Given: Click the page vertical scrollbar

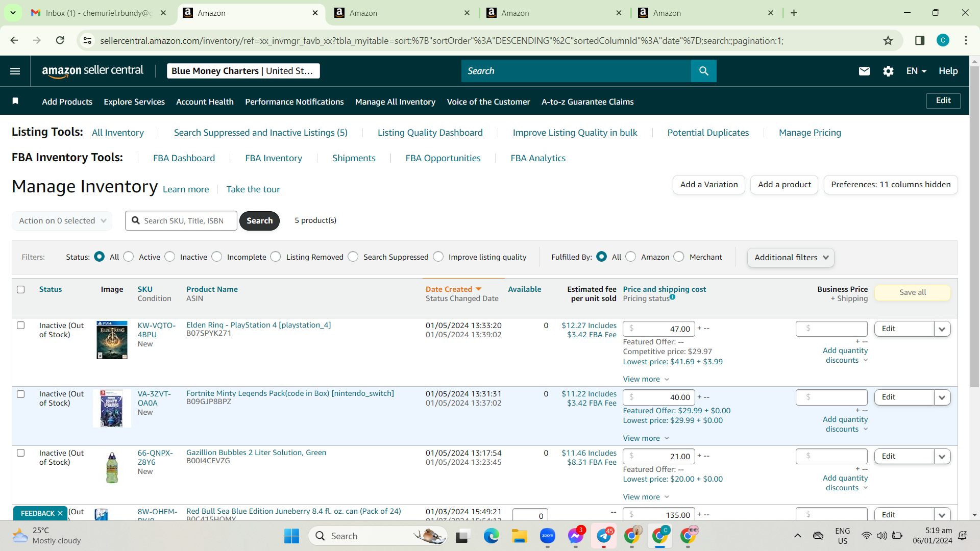Looking at the screenshot, I should (974, 227).
